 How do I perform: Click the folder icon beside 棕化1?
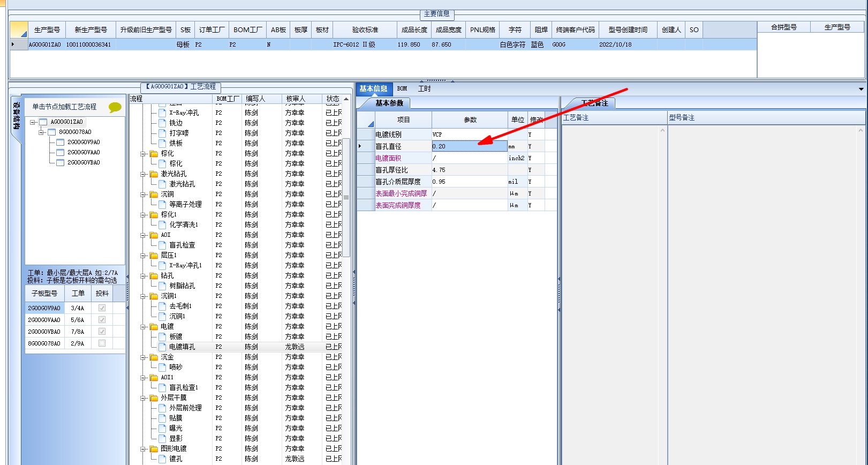pyautogui.click(x=154, y=214)
